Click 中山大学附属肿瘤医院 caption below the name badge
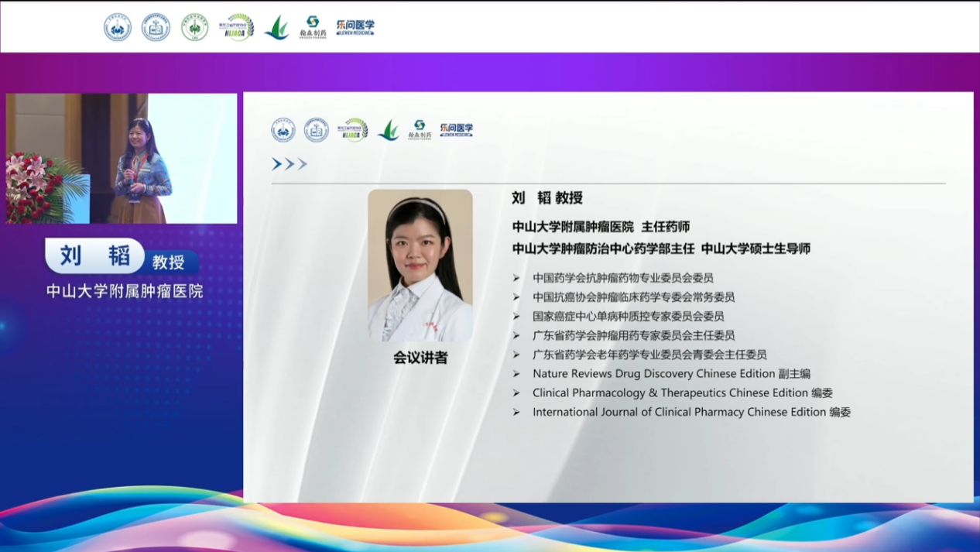980x552 pixels. pos(125,291)
